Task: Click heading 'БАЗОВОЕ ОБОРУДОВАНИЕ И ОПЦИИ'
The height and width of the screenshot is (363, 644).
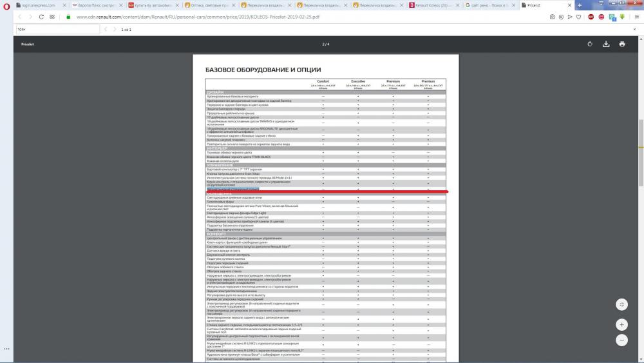Action: coord(263,70)
